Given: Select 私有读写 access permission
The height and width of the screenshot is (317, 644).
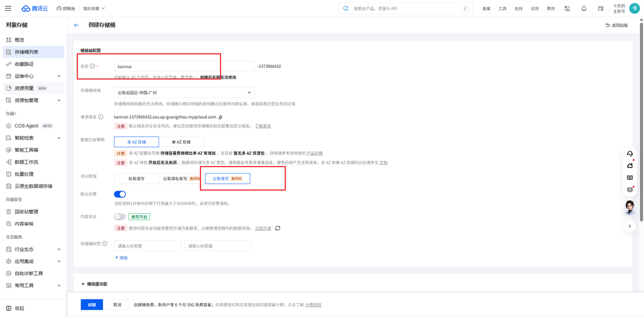Looking at the screenshot, I should pos(136,179).
